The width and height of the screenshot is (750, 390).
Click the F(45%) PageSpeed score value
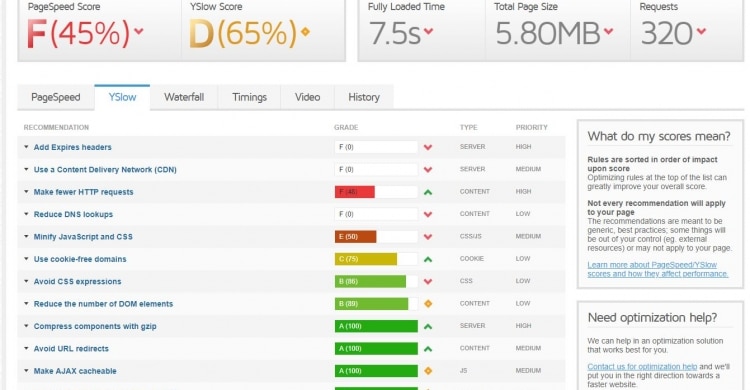click(78, 33)
